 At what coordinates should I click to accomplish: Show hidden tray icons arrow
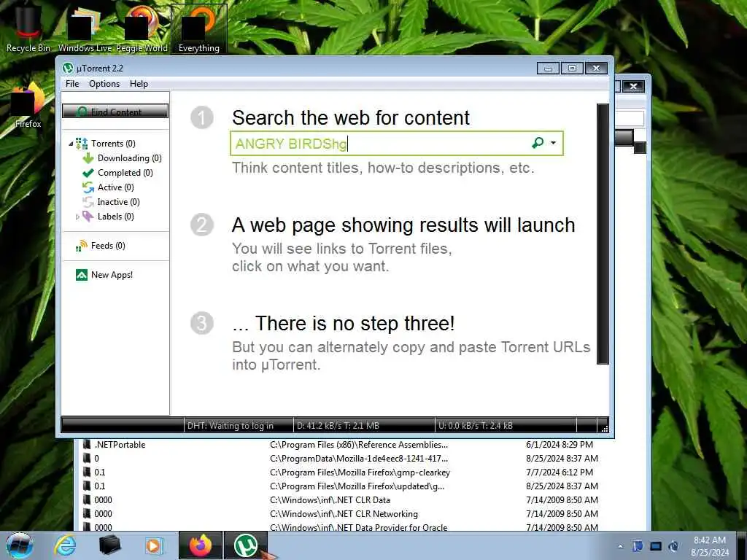pos(620,547)
